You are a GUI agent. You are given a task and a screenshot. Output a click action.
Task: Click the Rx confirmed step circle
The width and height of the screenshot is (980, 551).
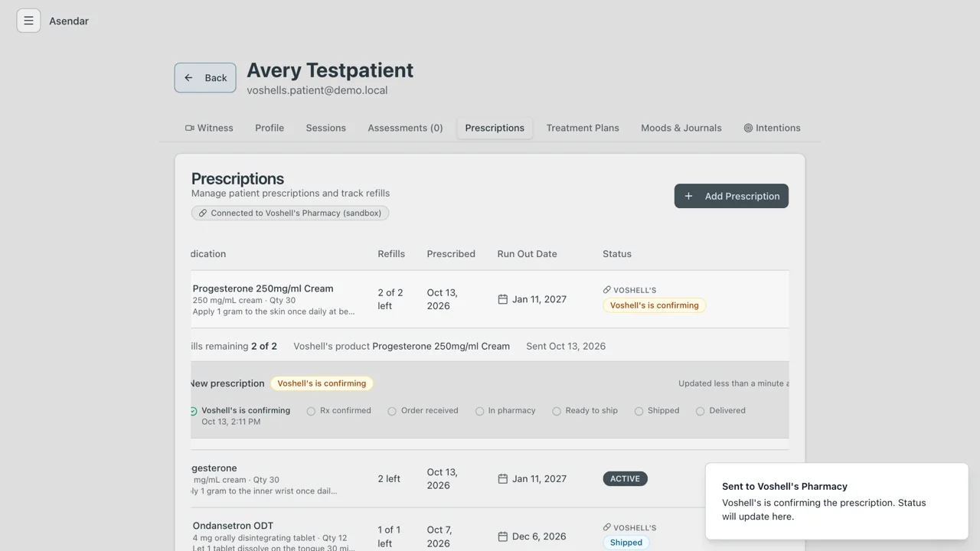click(311, 411)
